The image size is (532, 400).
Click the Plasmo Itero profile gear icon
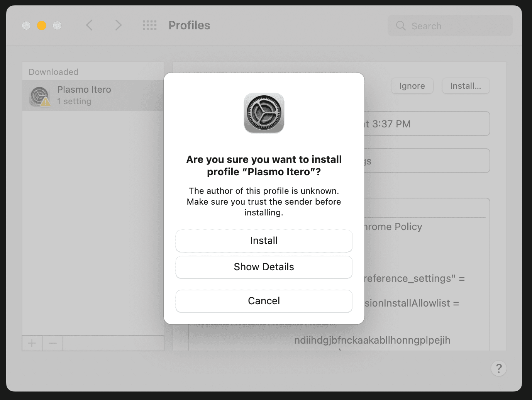click(39, 96)
